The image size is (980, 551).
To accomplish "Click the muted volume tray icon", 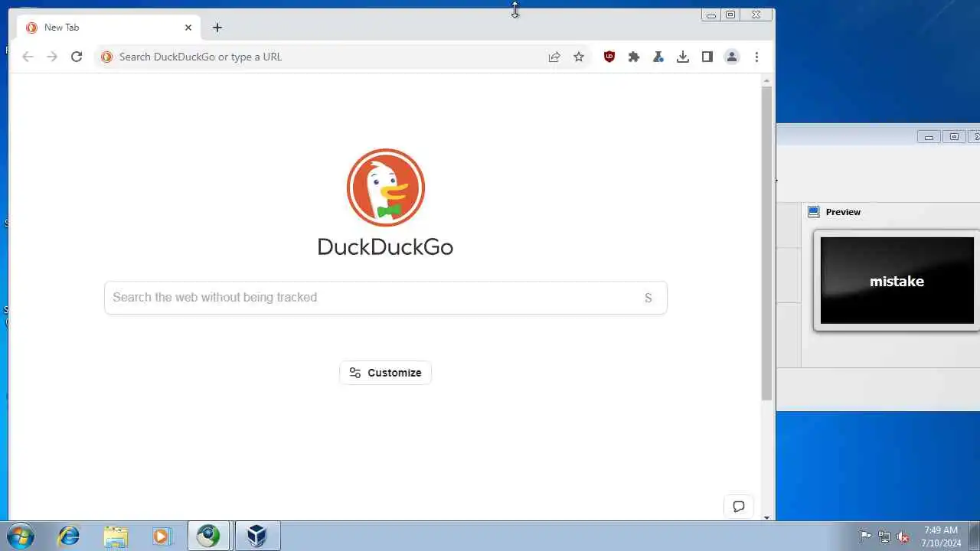I will pos(903,536).
